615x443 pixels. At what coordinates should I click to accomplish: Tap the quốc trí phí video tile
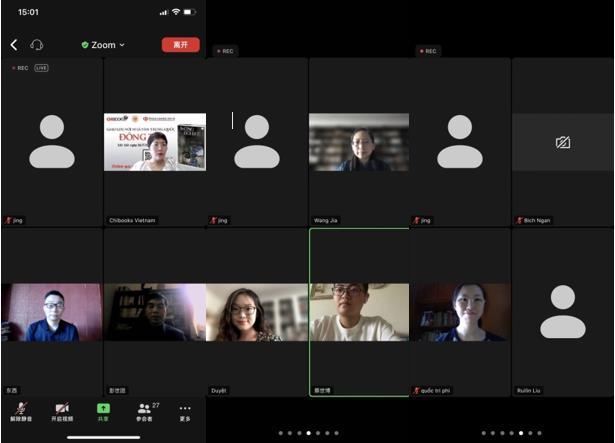[x=460, y=313]
